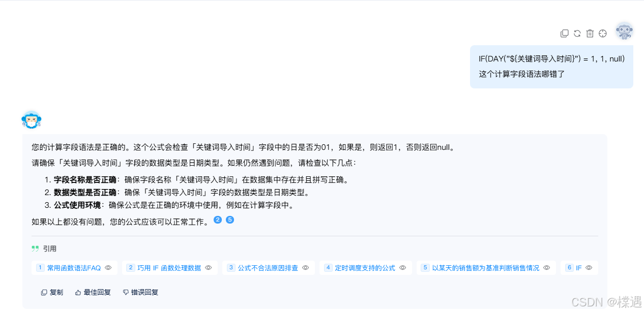Click the crosshair locate icon above the message
Viewport: 644px width, 313px height.
click(x=603, y=34)
